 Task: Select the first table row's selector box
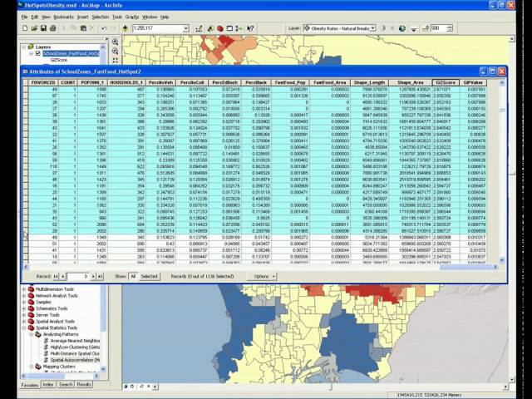(x=26, y=89)
